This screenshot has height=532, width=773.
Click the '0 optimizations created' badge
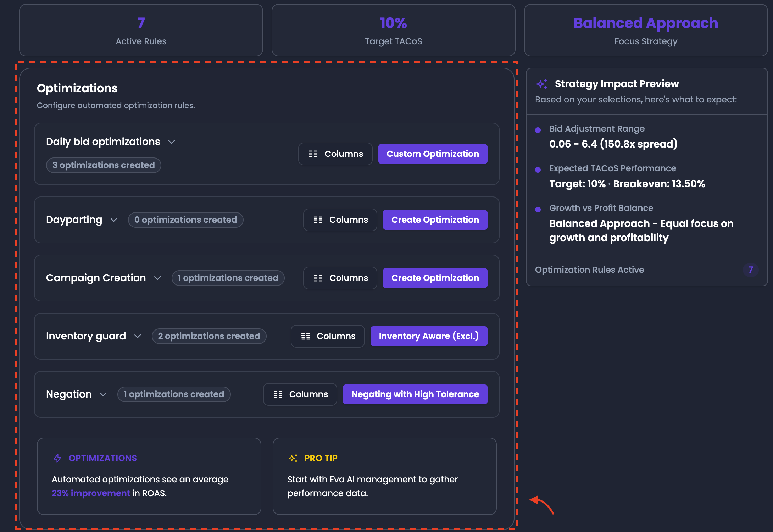click(x=185, y=220)
